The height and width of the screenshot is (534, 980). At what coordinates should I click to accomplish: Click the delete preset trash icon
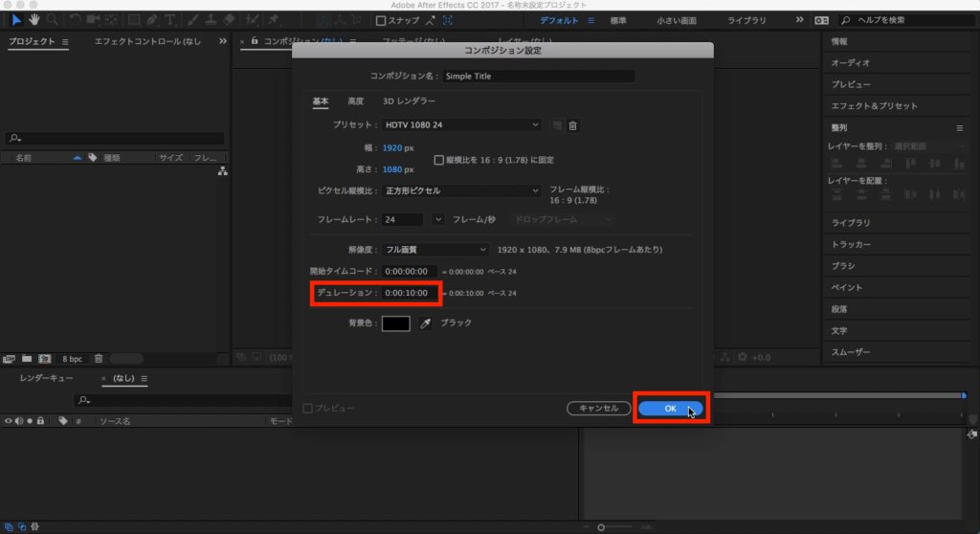point(572,125)
